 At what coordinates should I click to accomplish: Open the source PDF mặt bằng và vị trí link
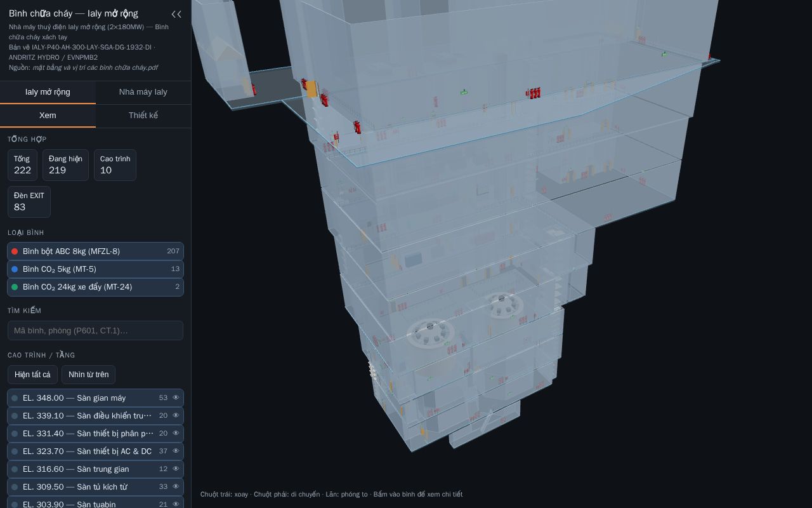[x=95, y=68]
